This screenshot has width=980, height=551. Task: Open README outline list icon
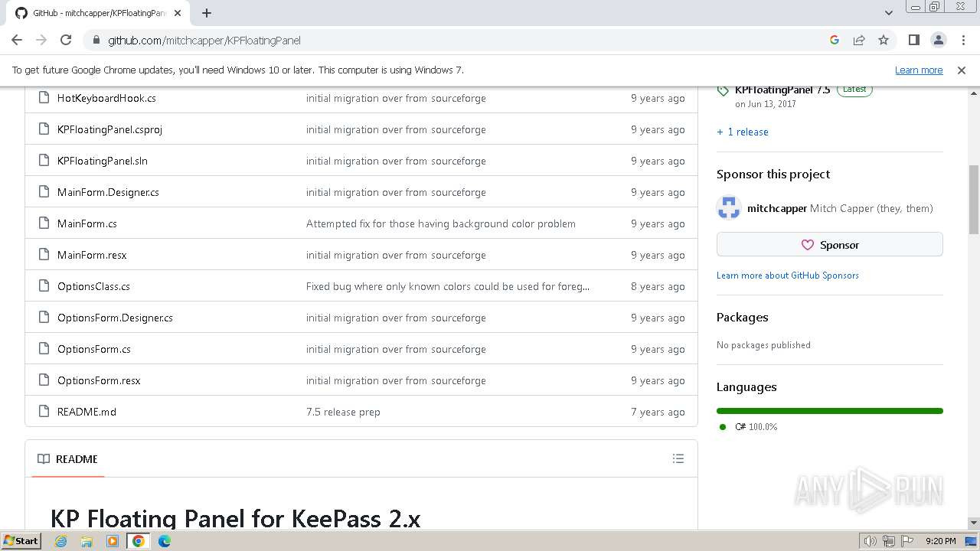point(678,458)
